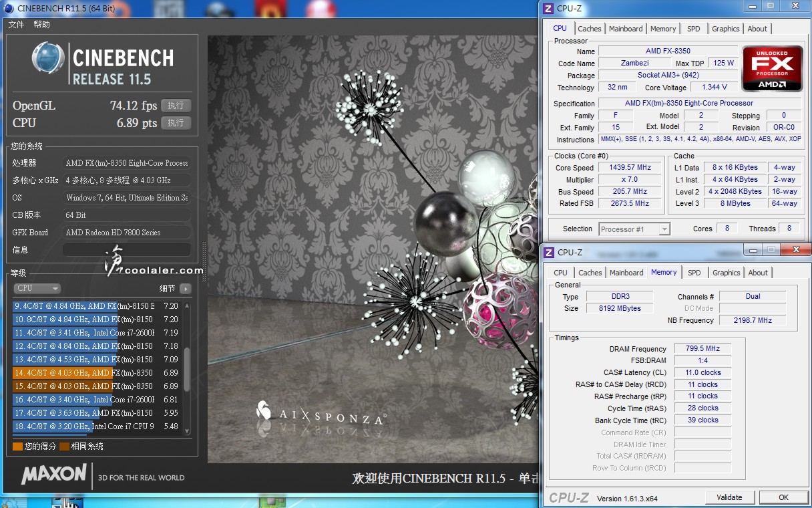Viewport: 812px width, 508px height.
Task: Click the rendered AIXSPONZA scene image
Action: (373, 249)
